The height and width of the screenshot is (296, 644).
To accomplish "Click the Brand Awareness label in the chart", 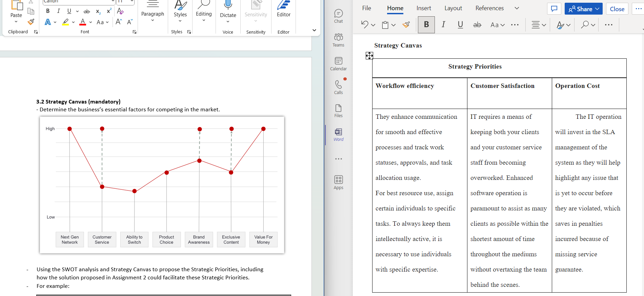I will coord(199,240).
